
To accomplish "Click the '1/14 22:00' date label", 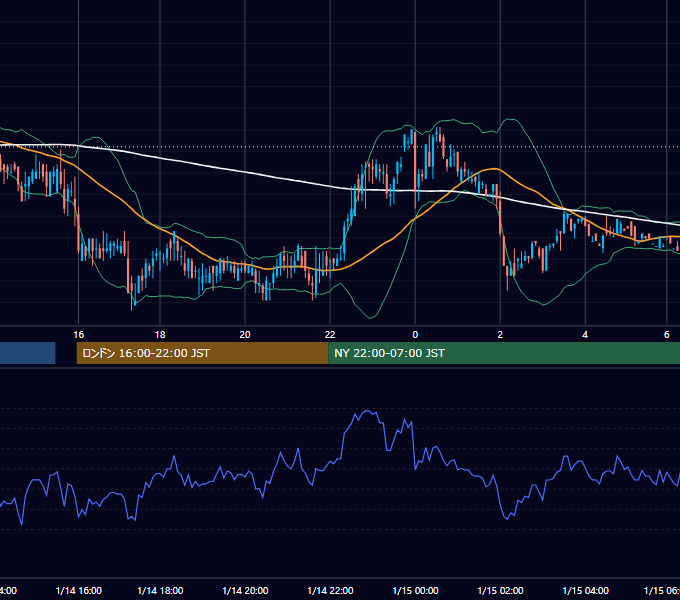I will (x=330, y=590).
